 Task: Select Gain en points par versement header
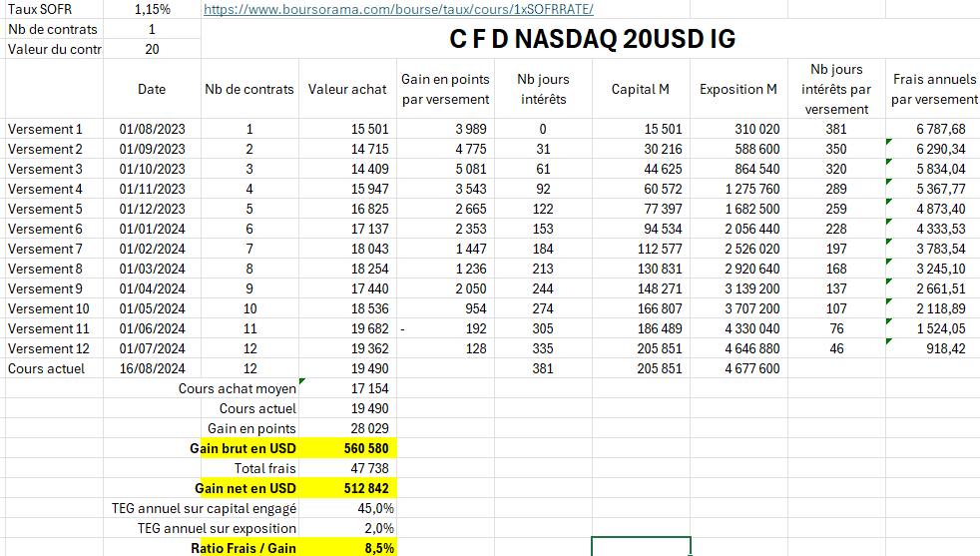coord(446,90)
